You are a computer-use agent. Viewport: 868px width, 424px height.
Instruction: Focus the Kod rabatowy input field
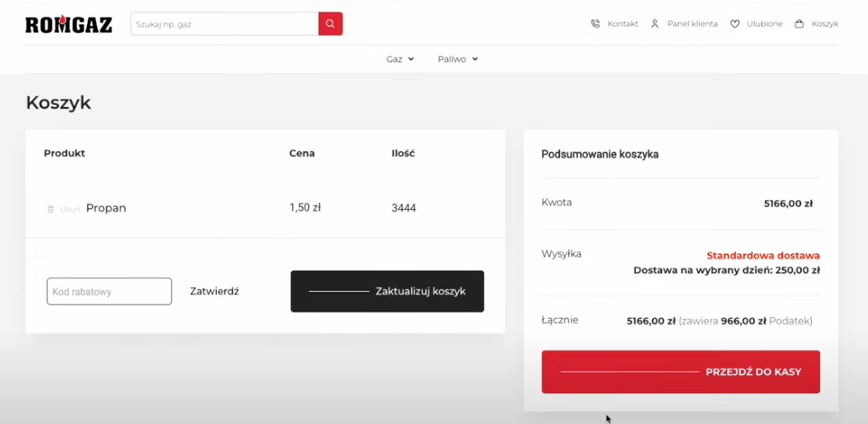click(x=109, y=291)
